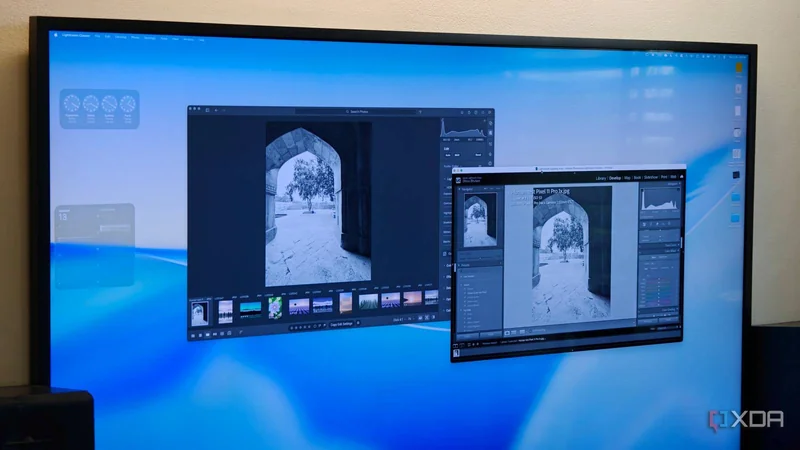Select the green flower thumbnail in filmstrip
The image size is (800, 450).
(x=275, y=308)
